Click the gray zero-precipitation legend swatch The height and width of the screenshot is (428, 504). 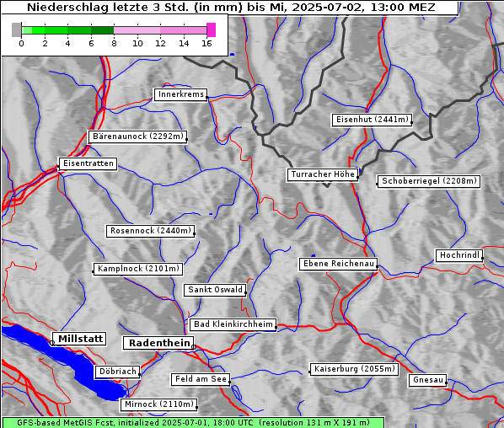tap(16, 29)
